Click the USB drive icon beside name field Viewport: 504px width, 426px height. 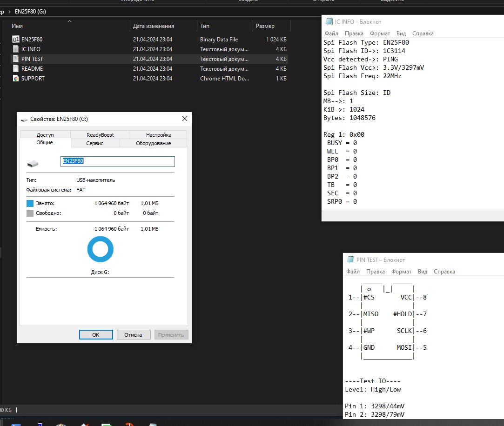[33, 164]
